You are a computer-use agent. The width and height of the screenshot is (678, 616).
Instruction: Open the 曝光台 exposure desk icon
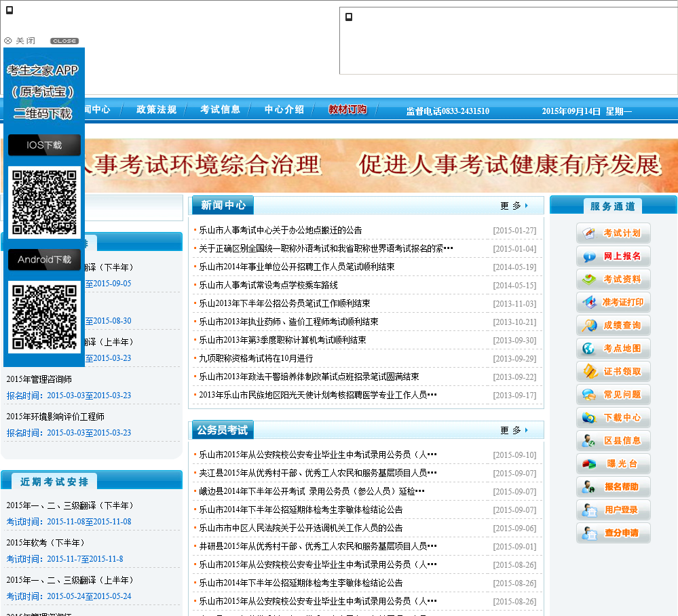tap(613, 464)
